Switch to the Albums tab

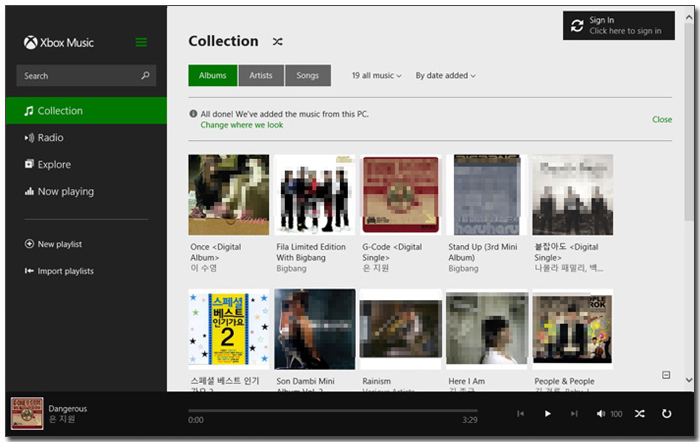coord(212,75)
